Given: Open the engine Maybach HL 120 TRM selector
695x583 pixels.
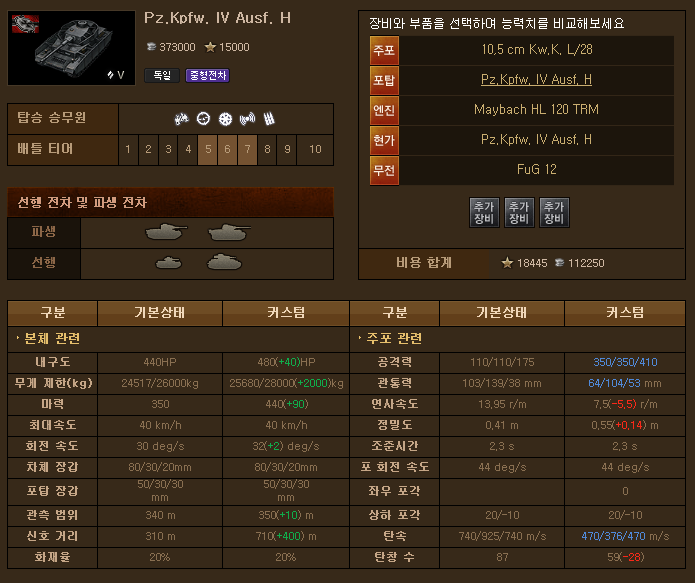Looking at the screenshot, I should click(x=537, y=110).
